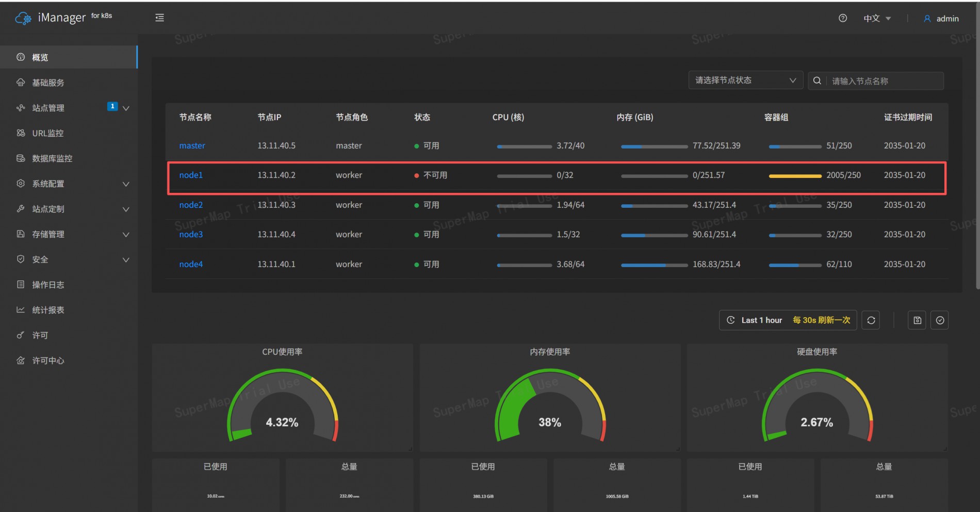The width and height of the screenshot is (980, 512).
Task: Focus the 请输入节点名称 search field
Action: (x=885, y=81)
